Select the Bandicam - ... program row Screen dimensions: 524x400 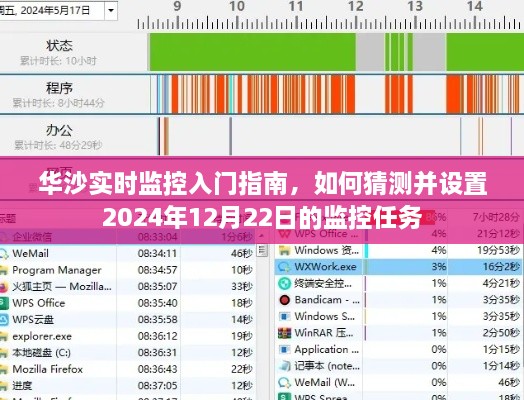(x=399, y=300)
